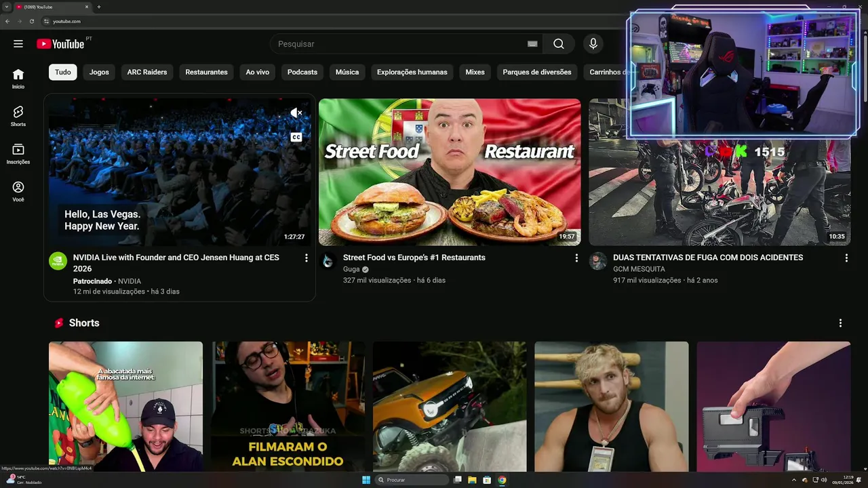Open the YouTube hamburger guide menu

18,44
